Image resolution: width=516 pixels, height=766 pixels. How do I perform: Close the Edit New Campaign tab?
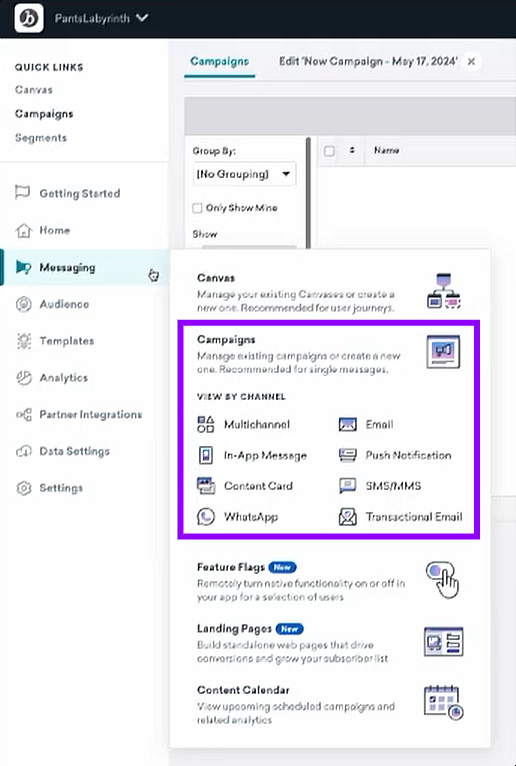(x=472, y=62)
